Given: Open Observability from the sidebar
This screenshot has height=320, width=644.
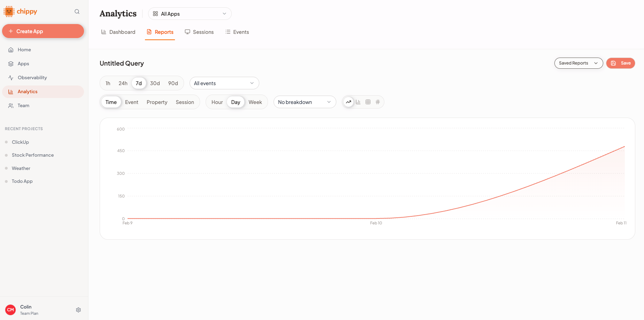Looking at the screenshot, I should 43,78.
